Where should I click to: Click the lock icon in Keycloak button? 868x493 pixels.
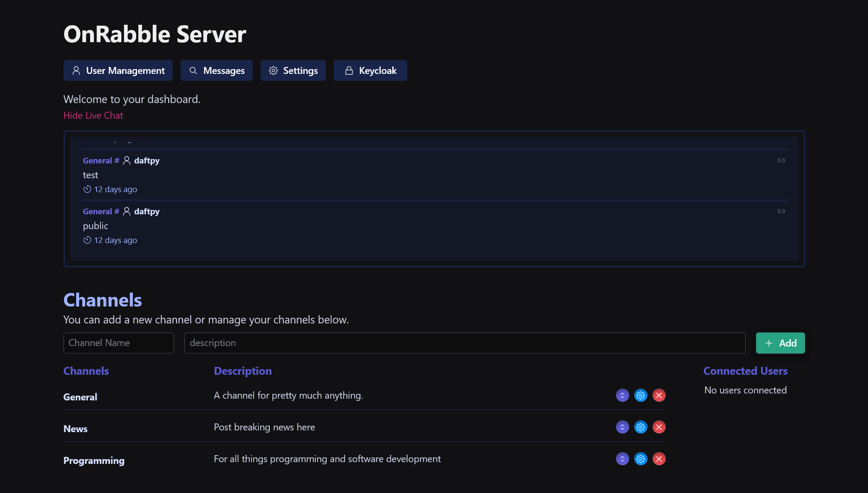[349, 70]
